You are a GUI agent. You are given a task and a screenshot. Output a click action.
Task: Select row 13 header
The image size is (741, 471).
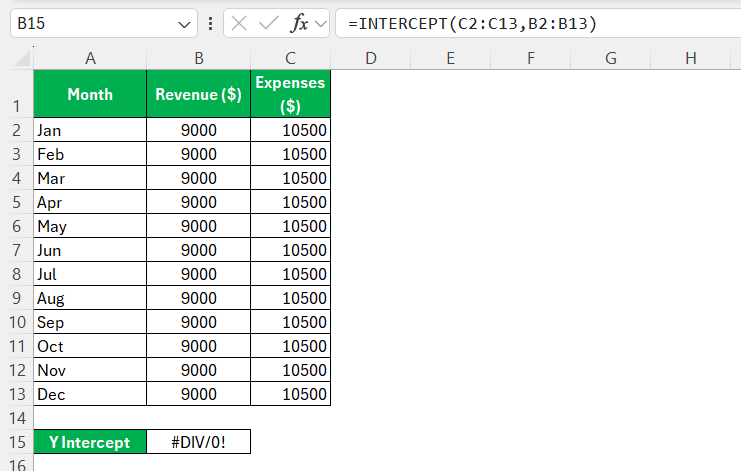(x=17, y=394)
